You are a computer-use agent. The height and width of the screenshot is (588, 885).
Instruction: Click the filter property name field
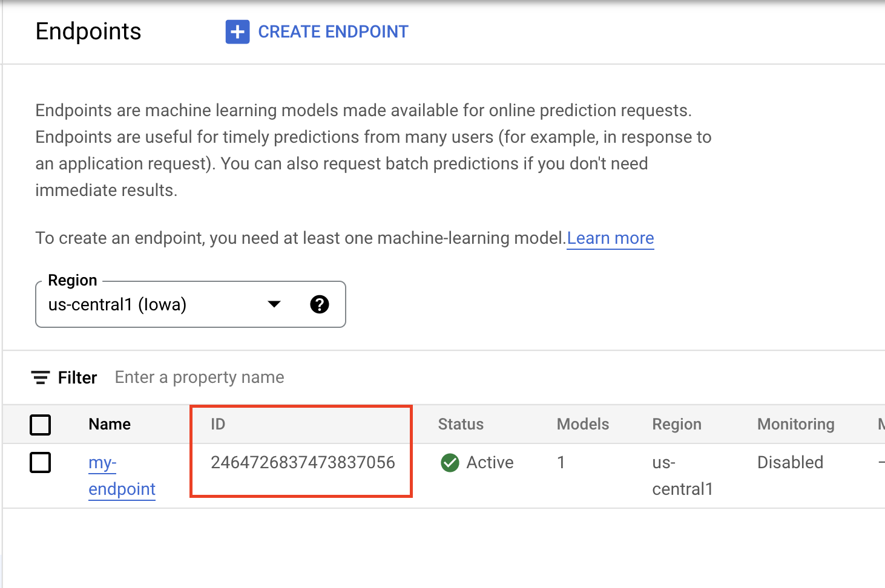pos(199,377)
